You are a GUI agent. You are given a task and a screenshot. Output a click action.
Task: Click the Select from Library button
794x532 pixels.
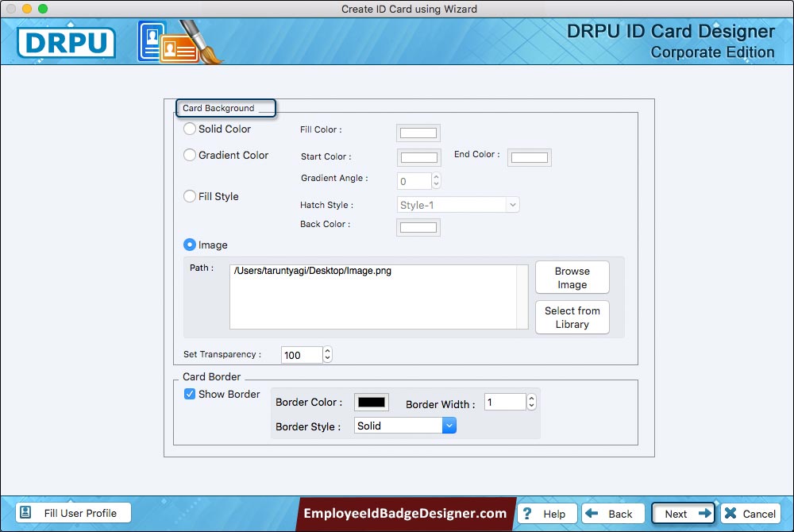572,318
